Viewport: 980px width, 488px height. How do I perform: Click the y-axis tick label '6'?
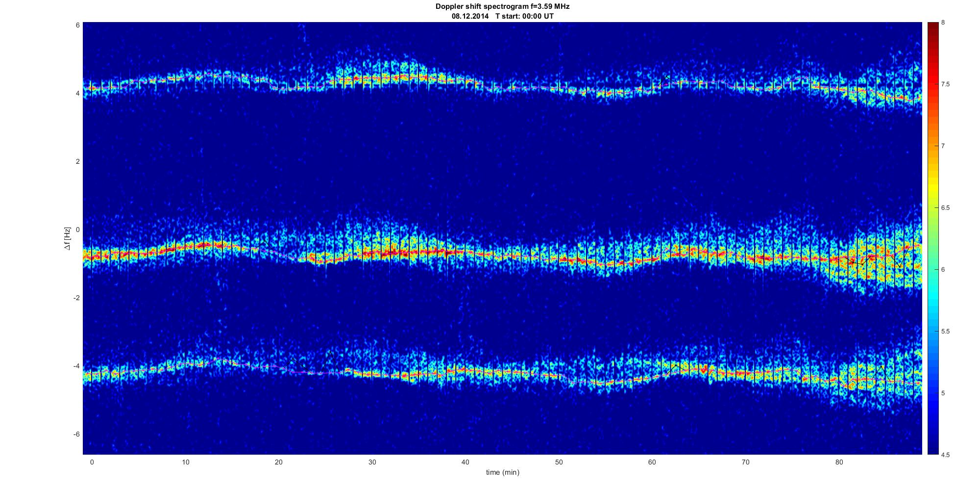click(78, 25)
